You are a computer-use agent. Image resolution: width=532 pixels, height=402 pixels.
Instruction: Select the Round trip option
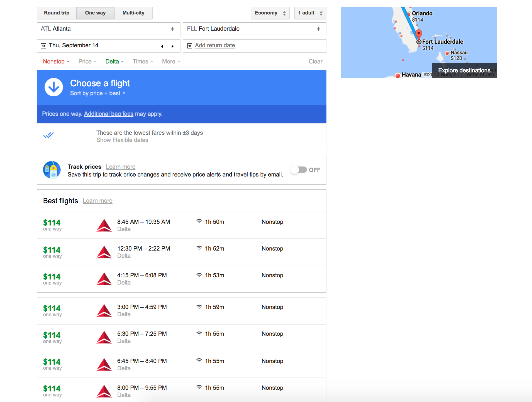point(57,13)
